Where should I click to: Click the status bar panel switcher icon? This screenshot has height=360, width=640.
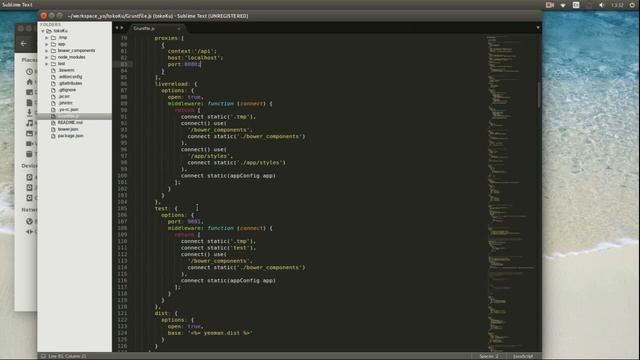[43, 356]
